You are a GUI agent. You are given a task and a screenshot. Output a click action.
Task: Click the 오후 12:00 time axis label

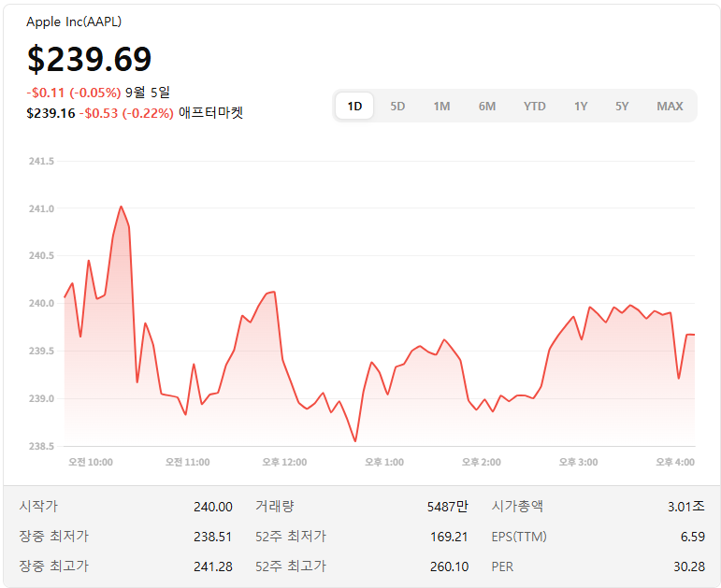coord(284,462)
